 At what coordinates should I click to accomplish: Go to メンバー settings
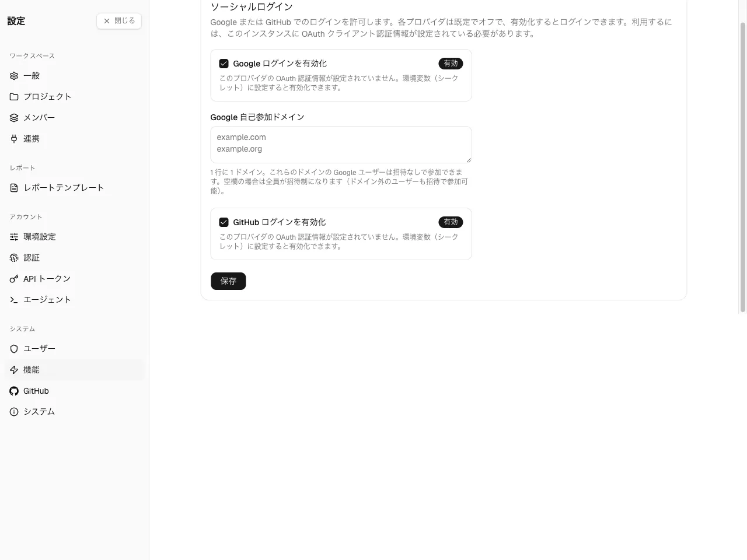point(74,118)
